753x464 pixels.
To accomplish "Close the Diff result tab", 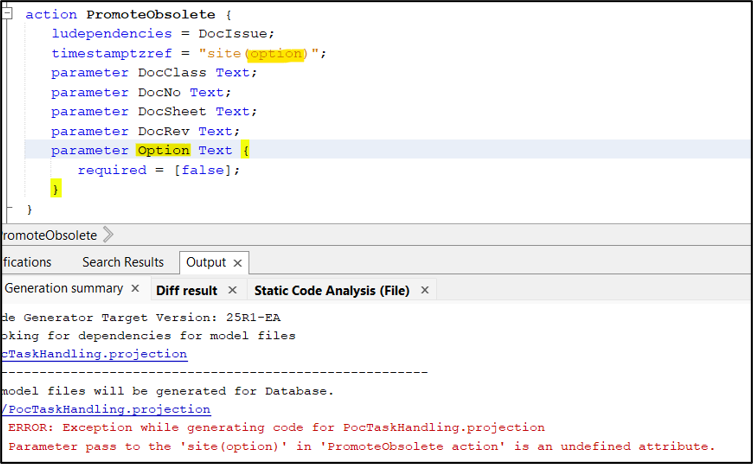I will [x=232, y=290].
